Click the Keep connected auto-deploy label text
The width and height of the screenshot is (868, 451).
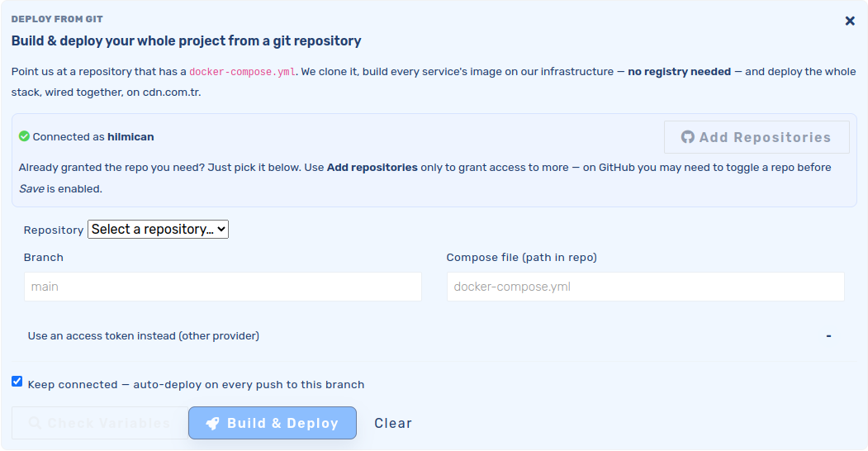[x=196, y=385]
